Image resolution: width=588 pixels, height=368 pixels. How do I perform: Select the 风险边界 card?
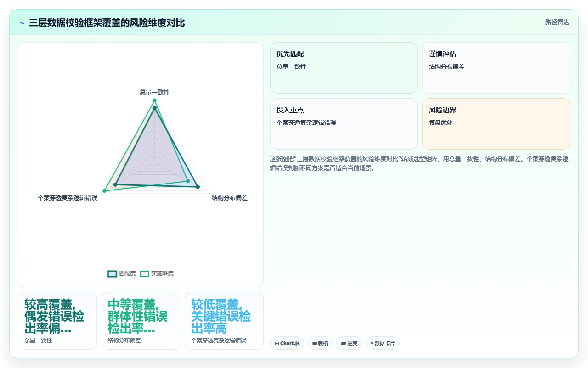pos(496,124)
